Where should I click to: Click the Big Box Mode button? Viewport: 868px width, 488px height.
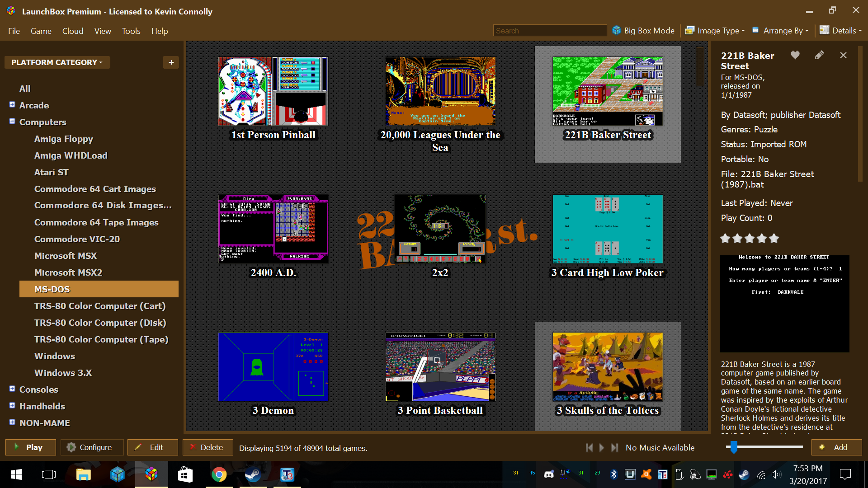pyautogui.click(x=643, y=31)
